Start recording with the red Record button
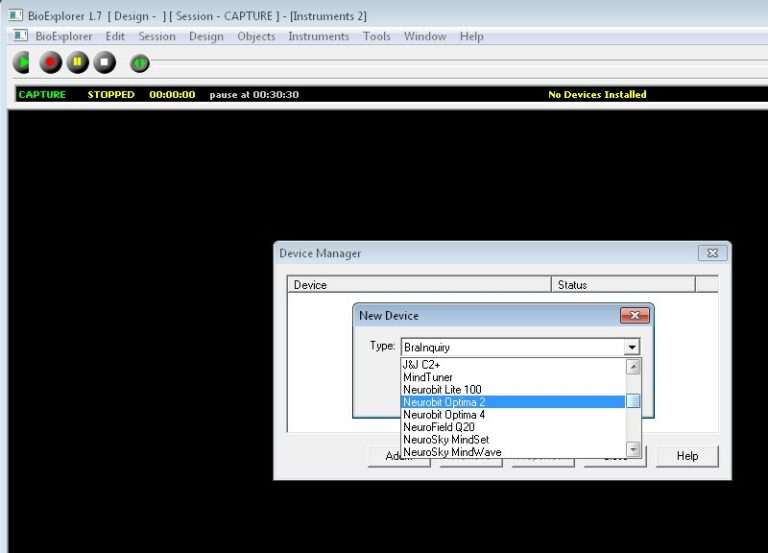The width and height of the screenshot is (768, 553). pos(50,63)
